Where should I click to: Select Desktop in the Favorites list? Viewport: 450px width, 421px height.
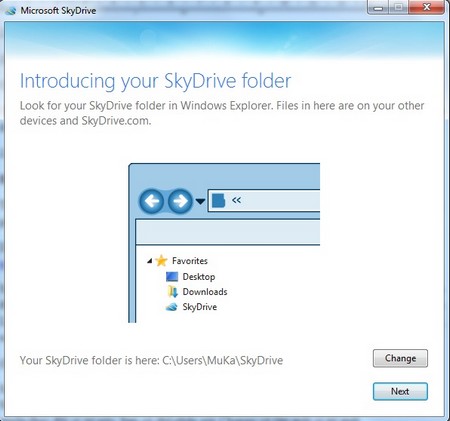coord(199,277)
